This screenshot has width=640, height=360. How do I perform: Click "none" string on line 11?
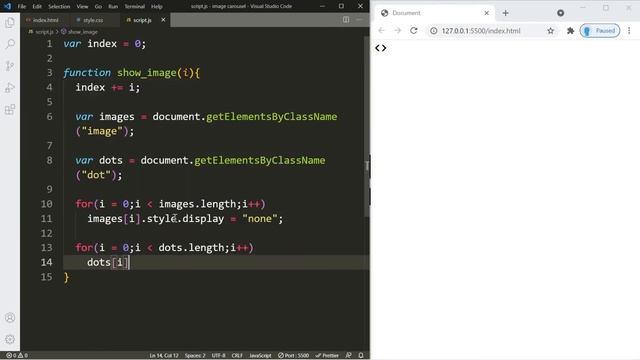260,219
